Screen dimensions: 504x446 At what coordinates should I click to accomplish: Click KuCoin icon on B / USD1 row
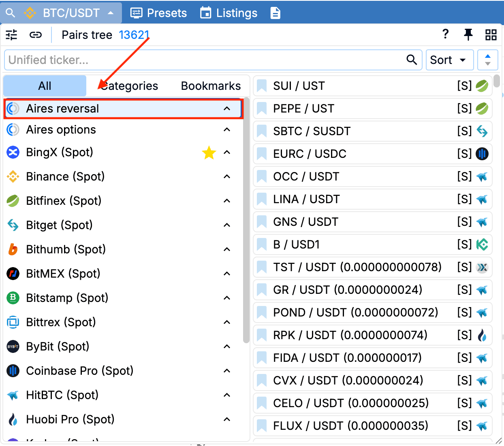click(x=482, y=244)
